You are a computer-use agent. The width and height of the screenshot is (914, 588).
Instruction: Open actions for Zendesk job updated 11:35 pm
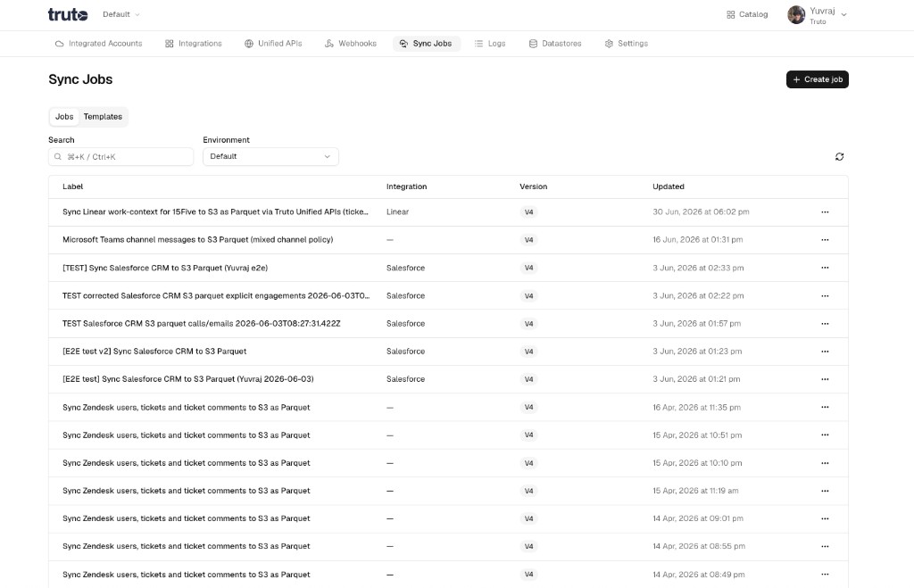pyautogui.click(x=825, y=408)
